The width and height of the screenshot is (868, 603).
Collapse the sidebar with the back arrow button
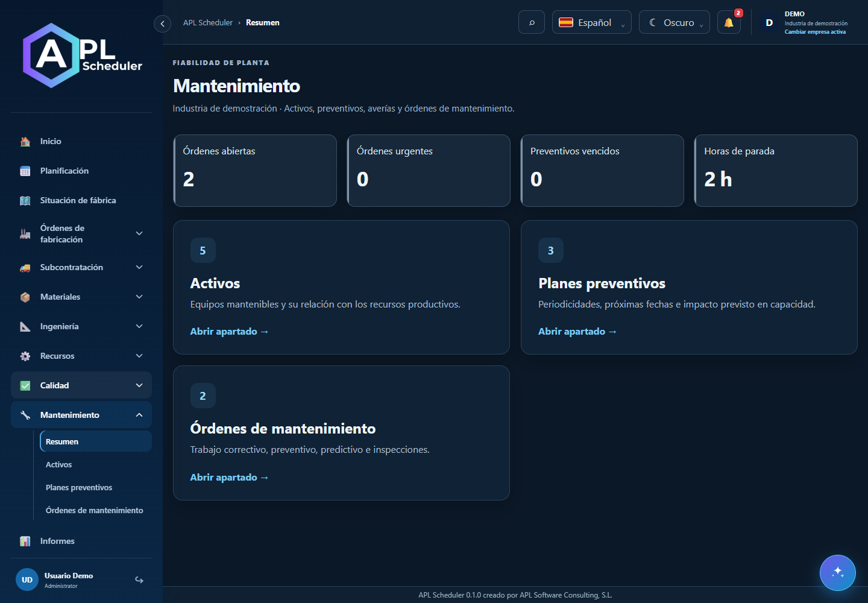(162, 24)
